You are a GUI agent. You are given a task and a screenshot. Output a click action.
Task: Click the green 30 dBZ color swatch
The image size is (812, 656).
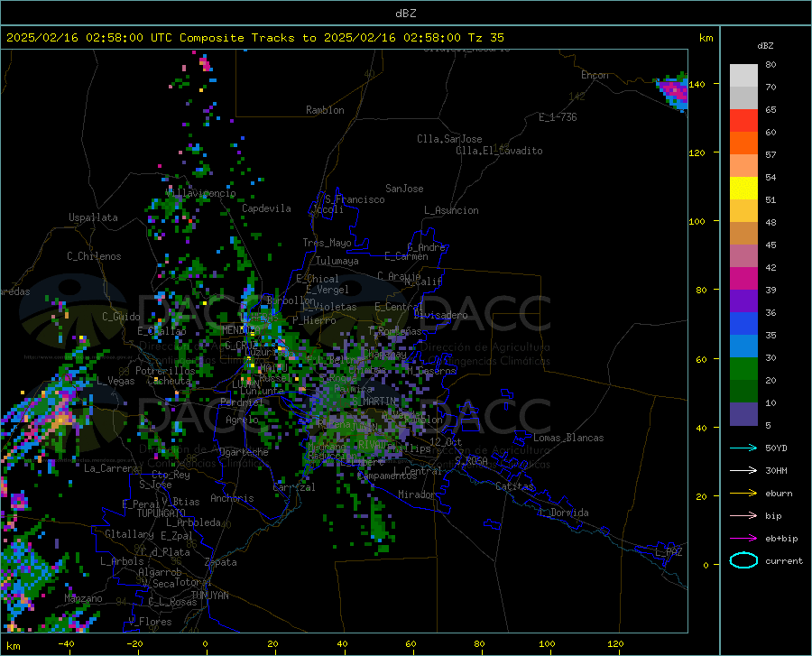(x=743, y=369)
